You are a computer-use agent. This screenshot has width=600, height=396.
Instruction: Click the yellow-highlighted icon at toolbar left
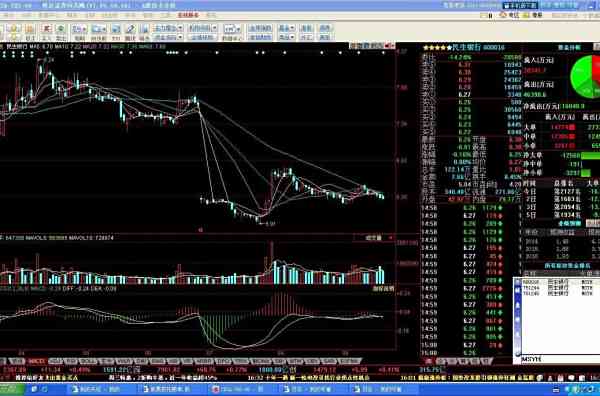click(x=14, y=29)
